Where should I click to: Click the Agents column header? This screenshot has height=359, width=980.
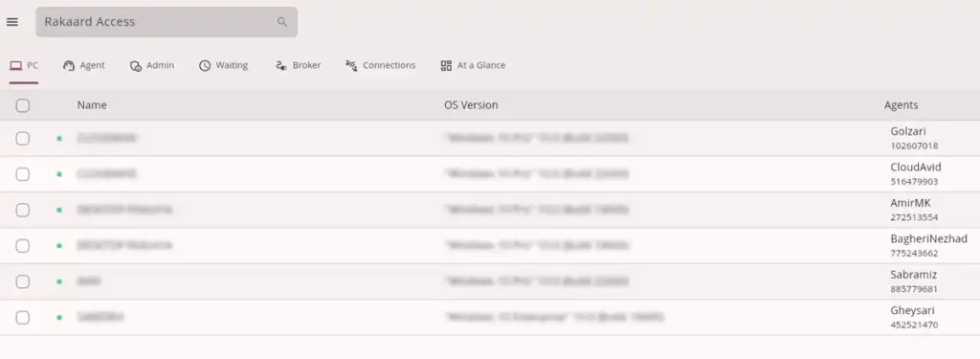(x=902, y=105)
